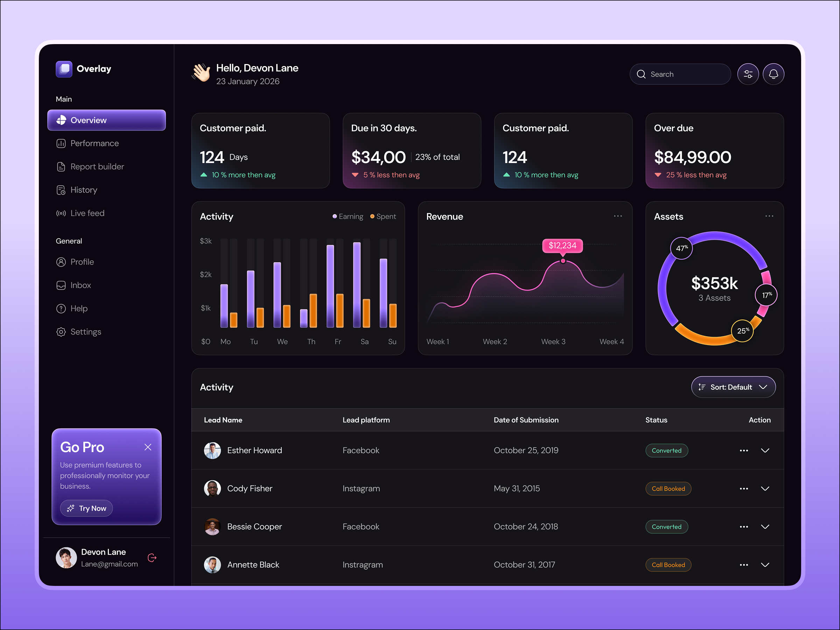This screenshot has height=630, width=840.
Task: Open Settings from the sidebar
Action: tap(86, 331)
